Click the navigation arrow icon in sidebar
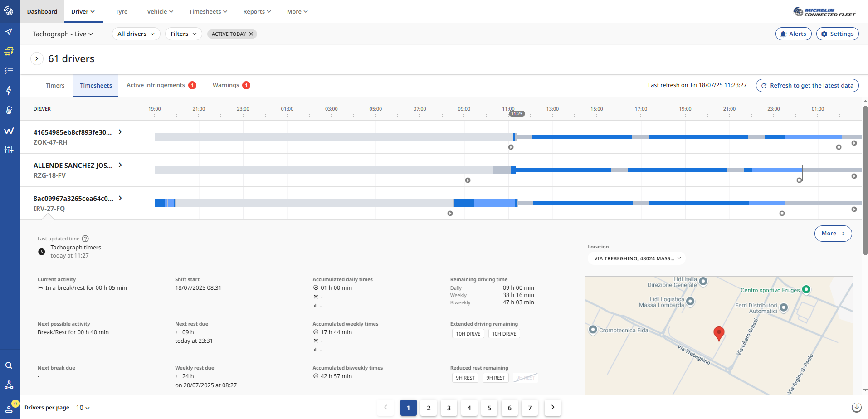Viewport: 868px width, 419px height. [x=9, y=32]
